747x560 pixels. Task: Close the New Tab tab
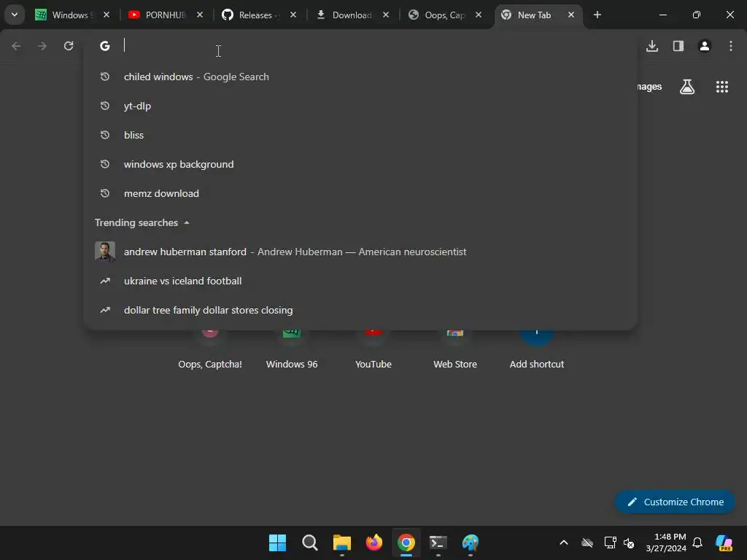[571, 15]
